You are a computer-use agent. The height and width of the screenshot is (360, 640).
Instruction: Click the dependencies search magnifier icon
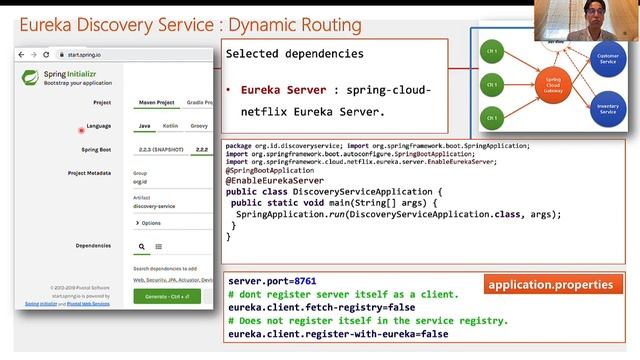click(142, 247)
